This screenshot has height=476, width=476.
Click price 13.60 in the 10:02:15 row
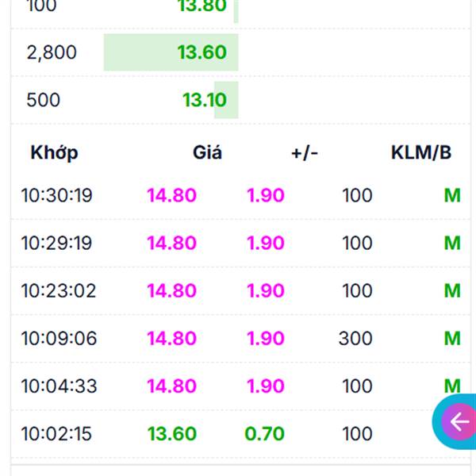point(171,433)
